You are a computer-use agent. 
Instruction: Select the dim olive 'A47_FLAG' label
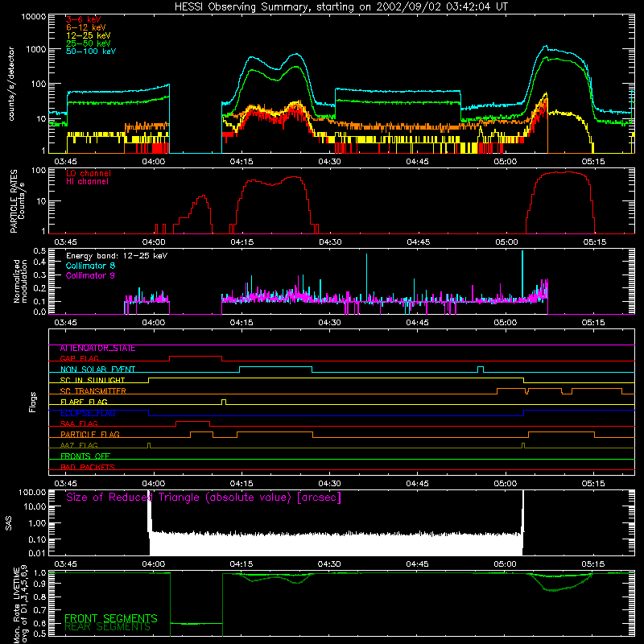(x=79, y=445)
